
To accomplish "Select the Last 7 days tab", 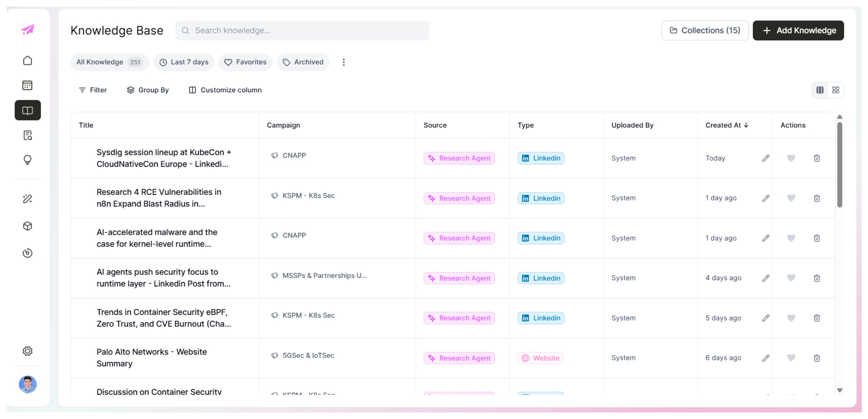I will click(x=184, y=62).
